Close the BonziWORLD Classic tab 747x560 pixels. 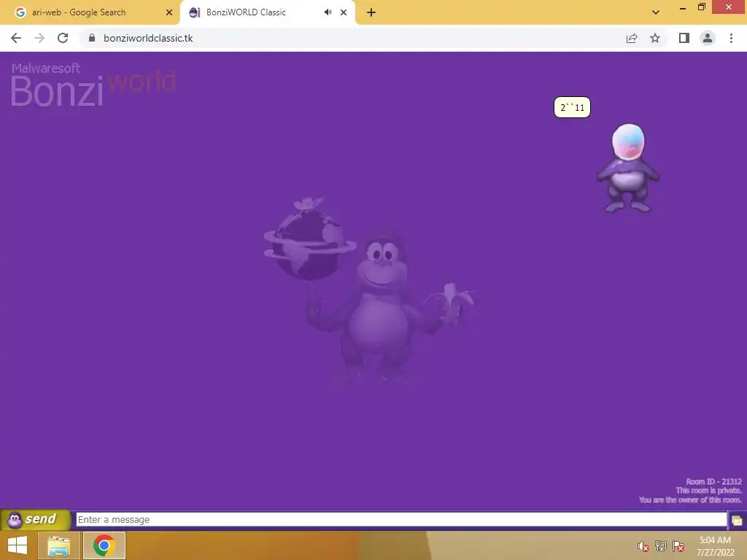tap(344, 12)
